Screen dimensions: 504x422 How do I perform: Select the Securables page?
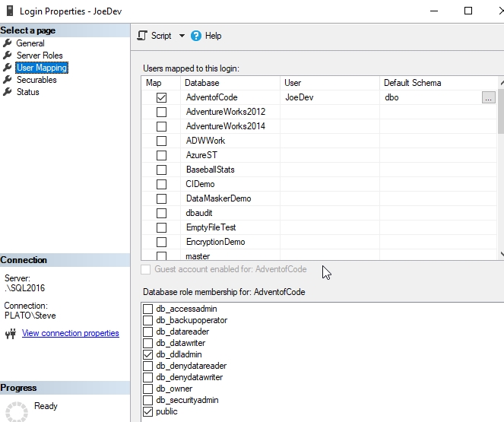(x=36, y=80)
